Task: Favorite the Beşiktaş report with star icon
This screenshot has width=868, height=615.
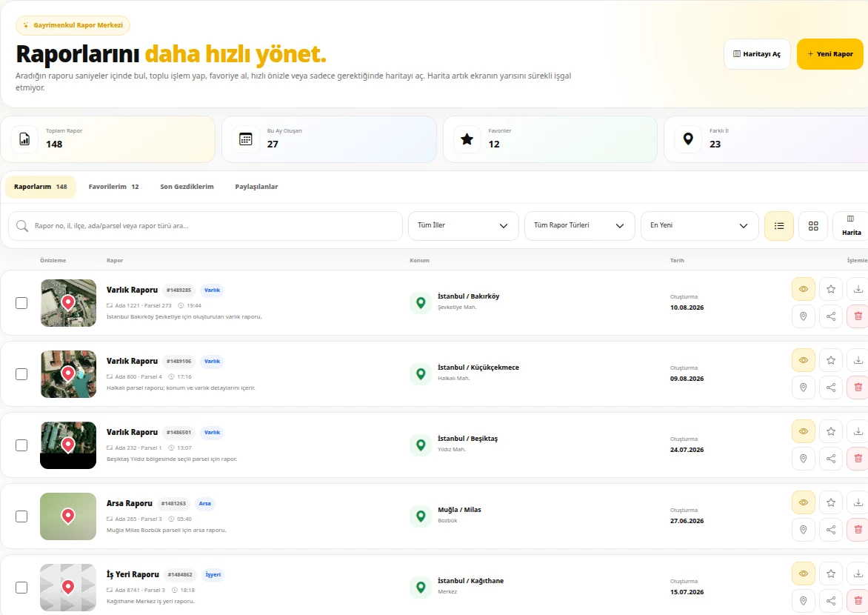Action: pos(831,431)
